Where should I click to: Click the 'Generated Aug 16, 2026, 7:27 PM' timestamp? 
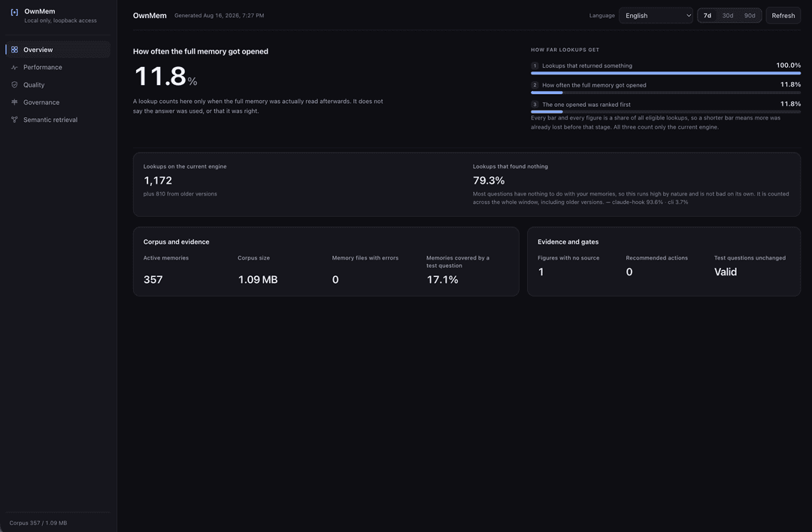(219, 16)
